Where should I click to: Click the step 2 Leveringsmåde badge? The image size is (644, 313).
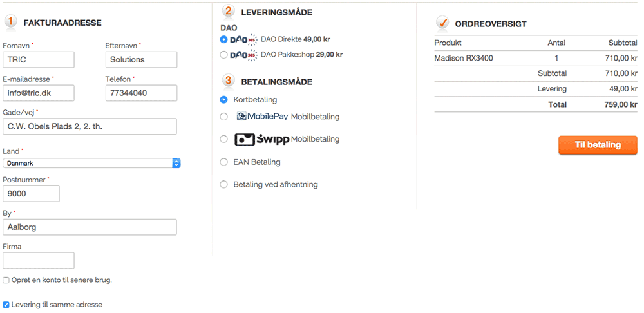click(228, 11)
